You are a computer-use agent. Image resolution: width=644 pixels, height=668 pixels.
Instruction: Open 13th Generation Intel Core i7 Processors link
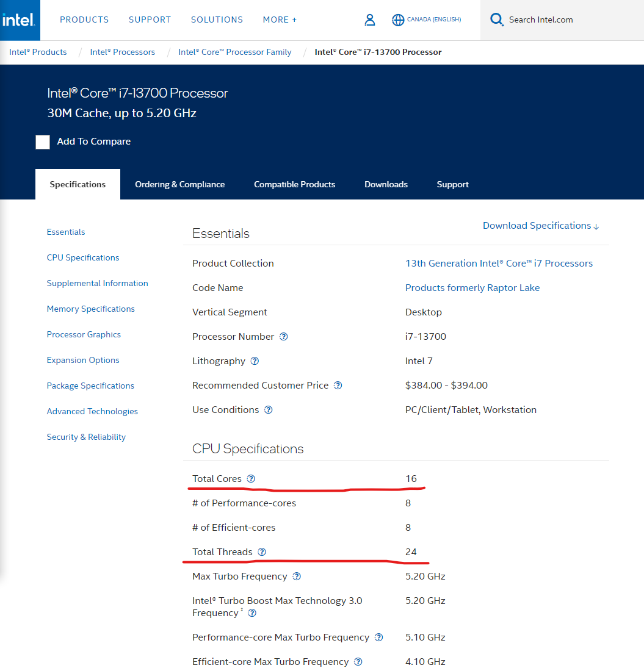tap(499, 264)
